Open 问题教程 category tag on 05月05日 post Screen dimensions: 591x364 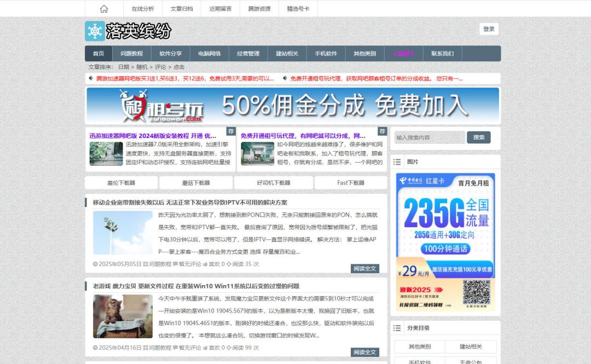[160, 264]
